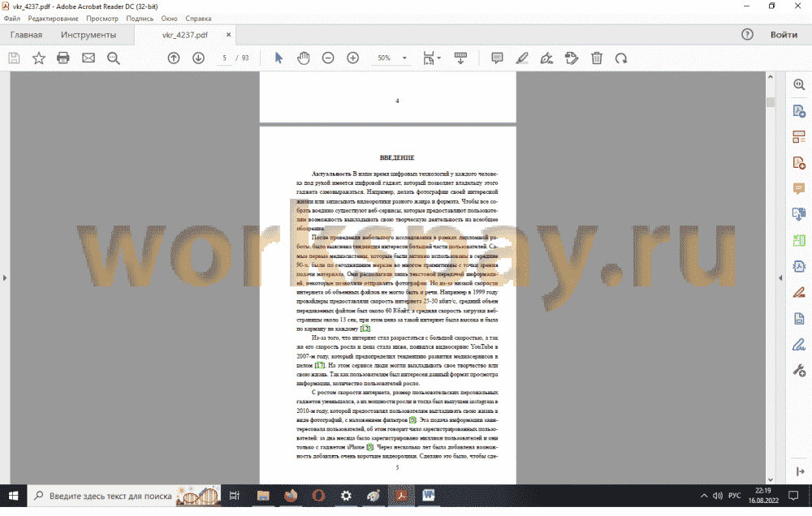This screenshot has width=812, height=516.
Task: Open the Просмотр menu
Action: tap(102, 18)
